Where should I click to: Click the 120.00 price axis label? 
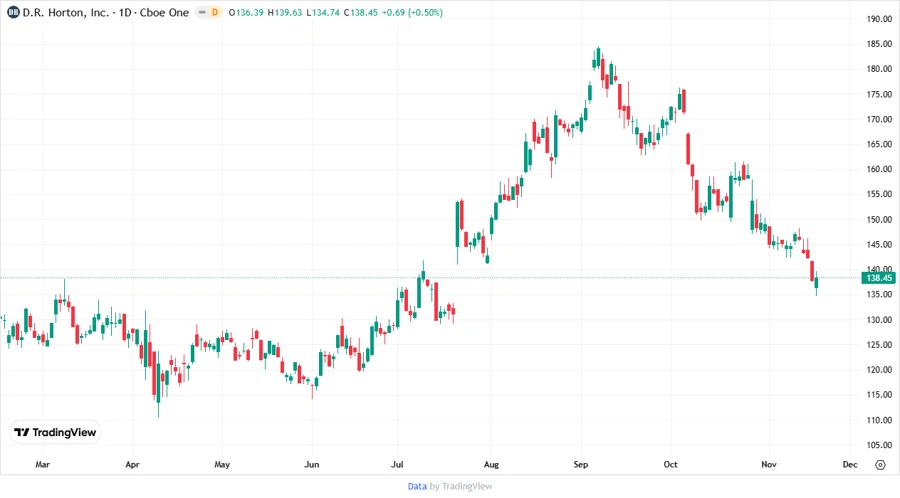coord(879,369)
